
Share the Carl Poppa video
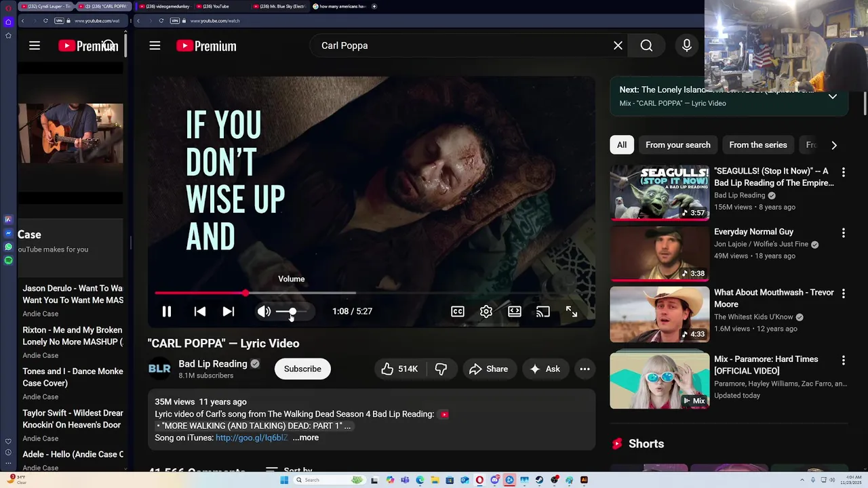[488, 369]
